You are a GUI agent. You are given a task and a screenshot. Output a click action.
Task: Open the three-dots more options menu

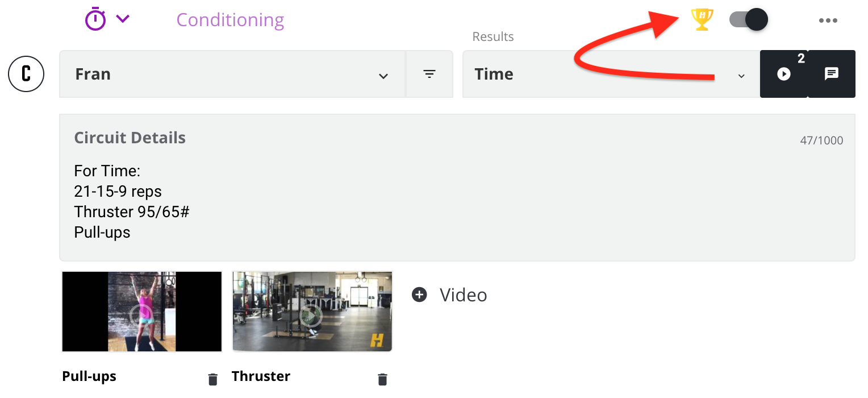coord(828,21)
